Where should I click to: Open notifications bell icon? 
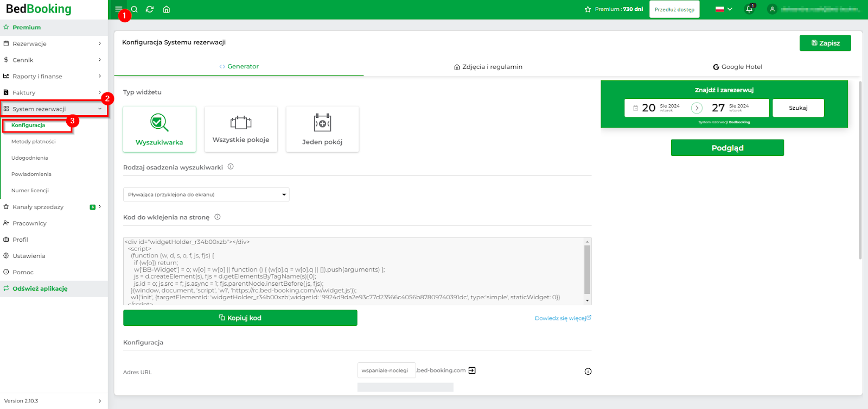coord(750,9)
